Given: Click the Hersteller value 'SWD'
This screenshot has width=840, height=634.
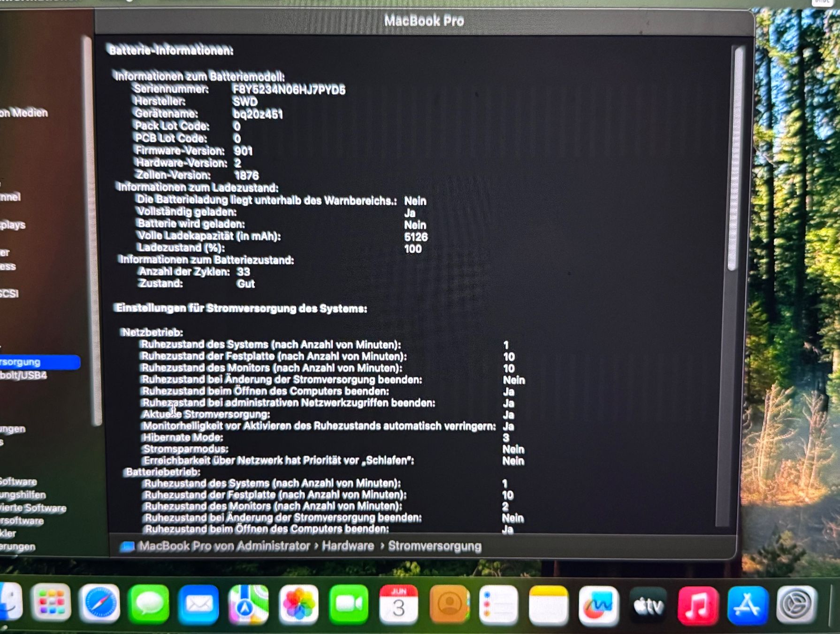Looking at the screenshot, I should point(245,101).
